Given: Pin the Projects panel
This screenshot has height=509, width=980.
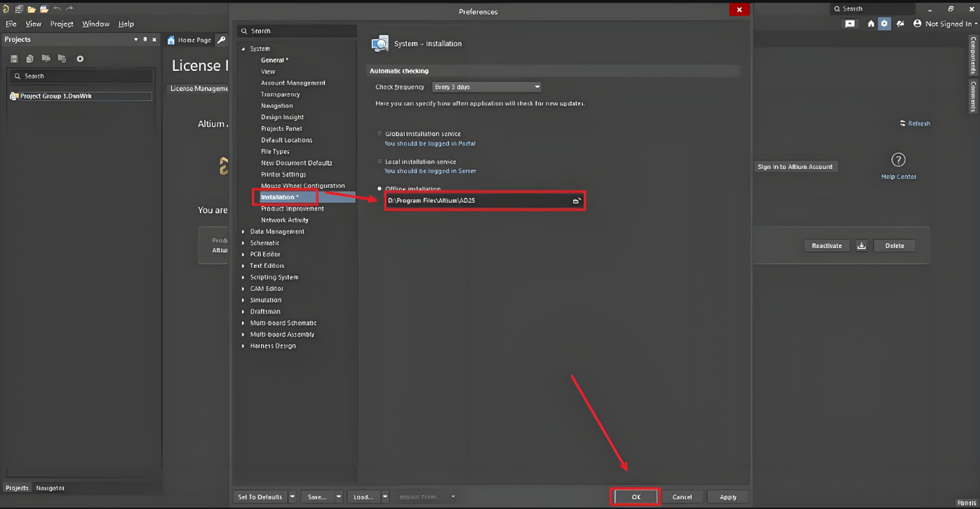Looking at the screenshot, I should [145, 40].
